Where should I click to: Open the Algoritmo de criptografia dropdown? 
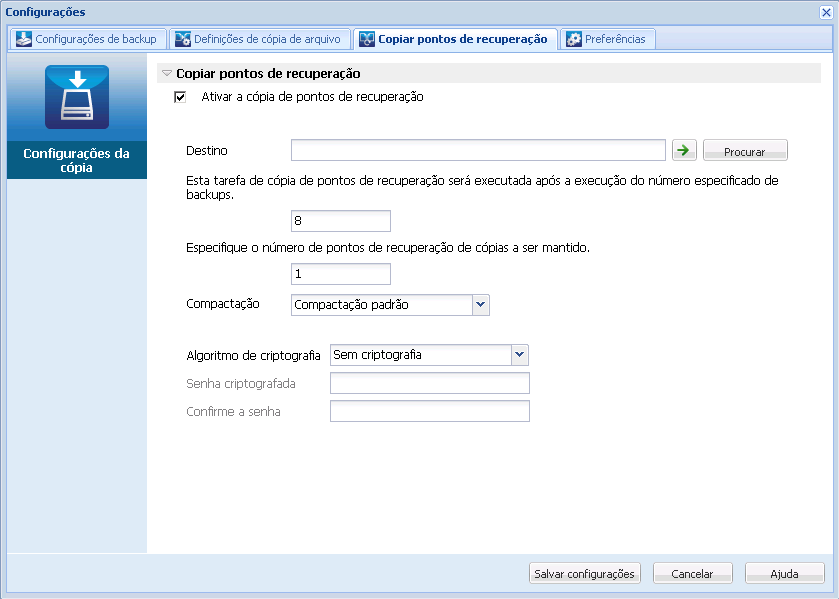[518, 354]
